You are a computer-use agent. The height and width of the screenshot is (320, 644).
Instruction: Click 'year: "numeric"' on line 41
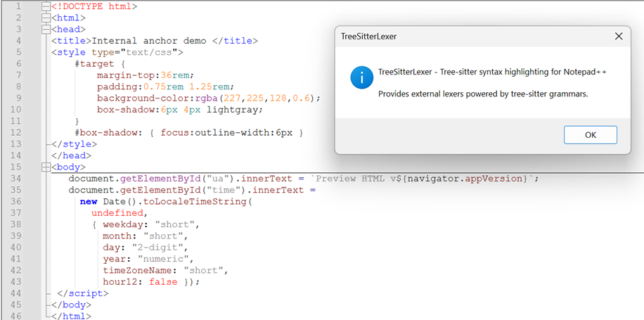pos(146,260)
